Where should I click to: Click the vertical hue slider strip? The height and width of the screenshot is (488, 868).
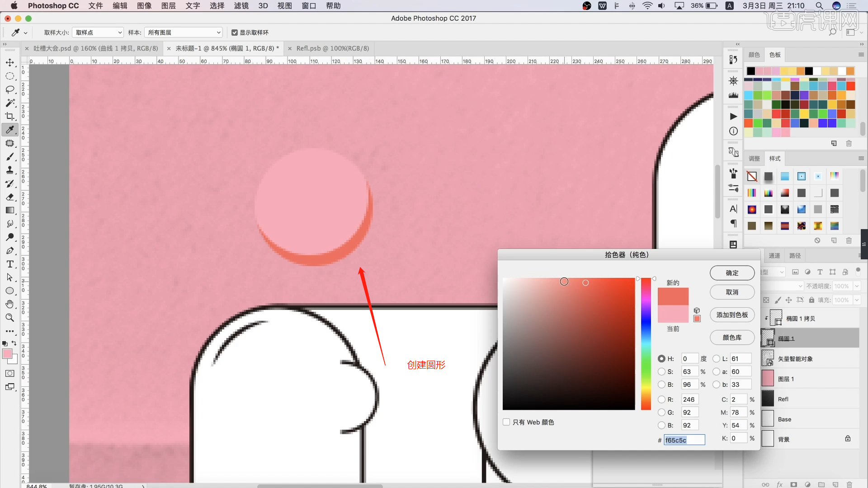click(x=646, y=344)
